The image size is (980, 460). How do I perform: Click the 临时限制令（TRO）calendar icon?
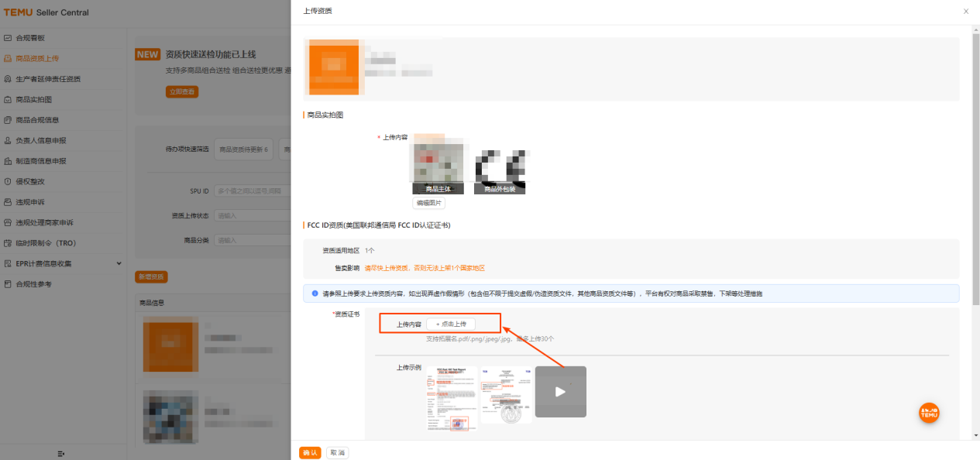pyautogui.click(x=9, y=242)
